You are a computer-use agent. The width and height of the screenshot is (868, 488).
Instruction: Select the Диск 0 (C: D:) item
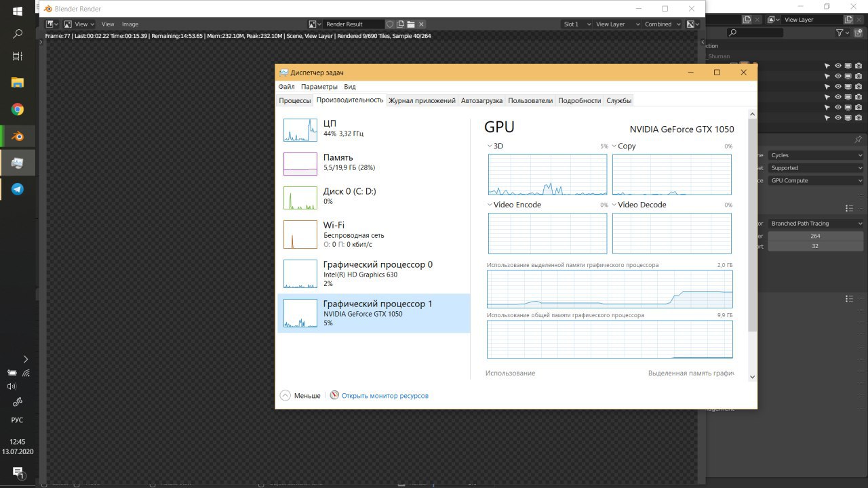pos(374,197)
